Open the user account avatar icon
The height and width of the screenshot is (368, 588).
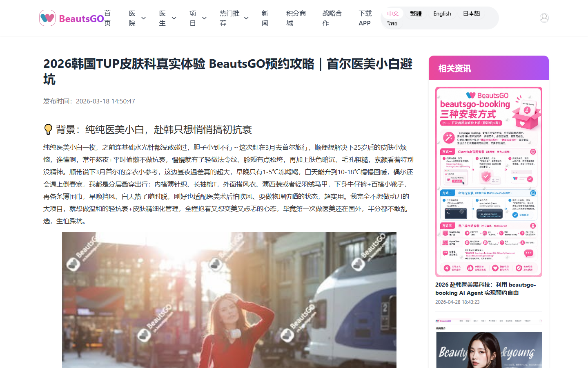coord(544,18)
